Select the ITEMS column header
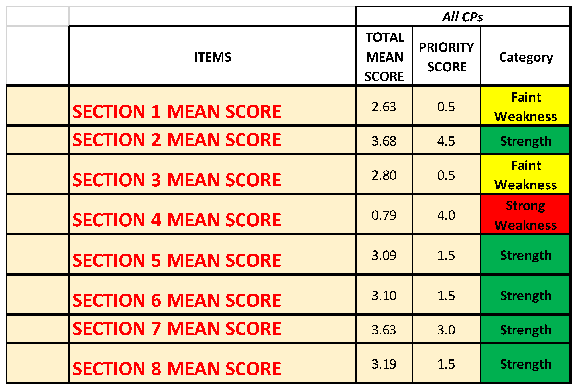The height and width of the screenshot is (392, 578). coord(213,57)
